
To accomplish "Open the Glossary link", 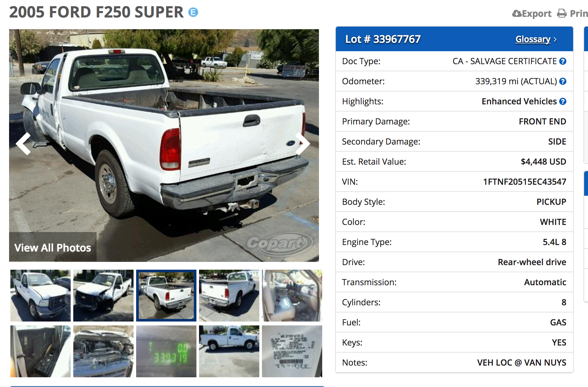I will [533, 39].
